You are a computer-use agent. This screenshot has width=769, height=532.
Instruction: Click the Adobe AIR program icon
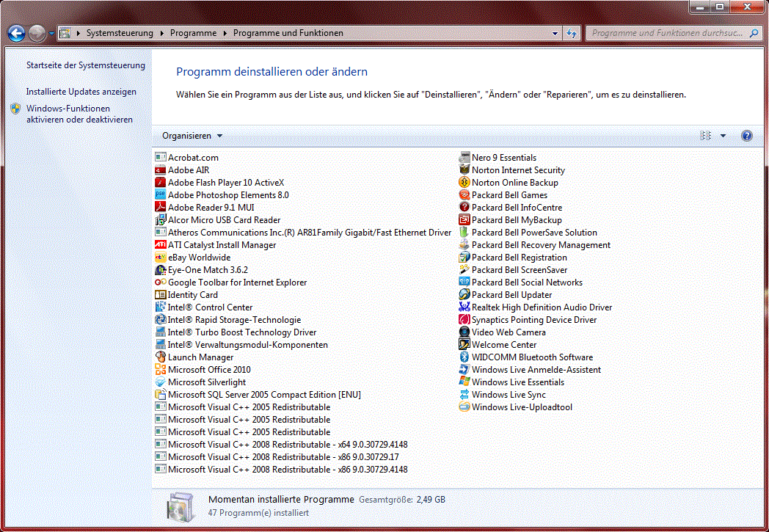pos(161,170)
